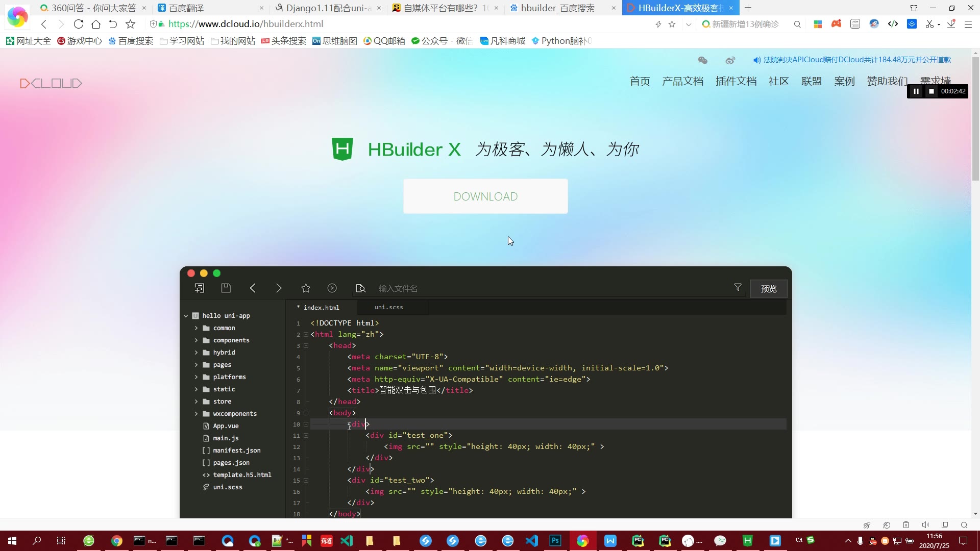Expand the components folder
Screen dimensions: 980x551
coord(196,340)
